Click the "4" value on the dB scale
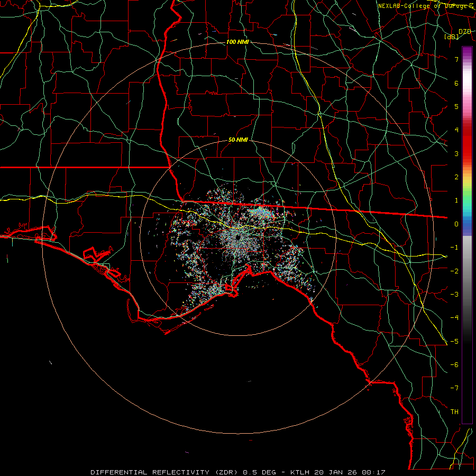The height and width of the screenshot is (476, 476). (x=456, y=130)
